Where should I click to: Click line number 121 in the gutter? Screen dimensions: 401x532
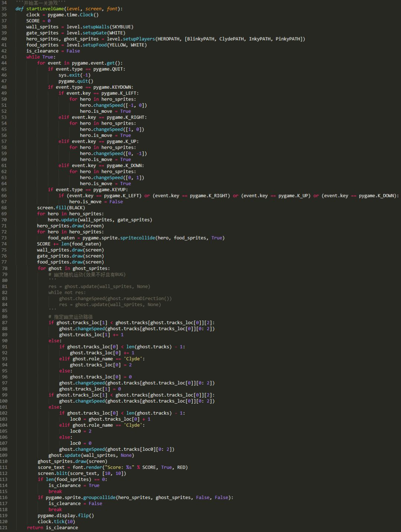pyautogui.click(x=4, y=528)
